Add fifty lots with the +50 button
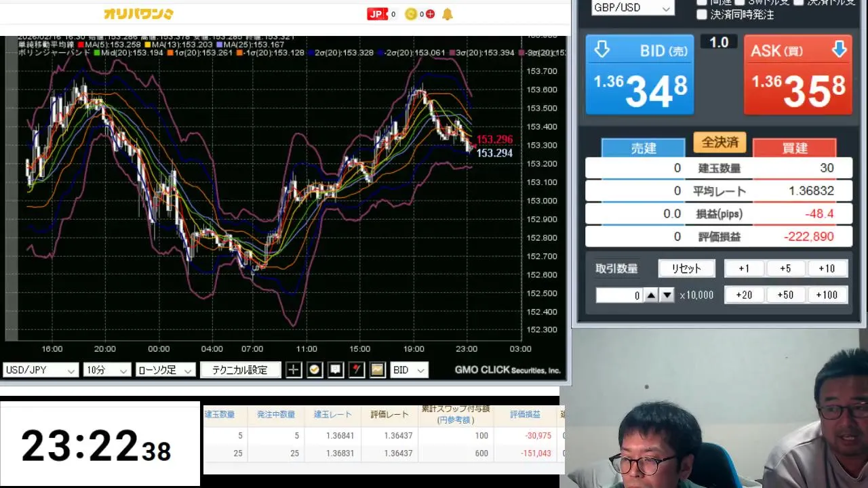The width and height of the screenshot is (868, 488). pos(785,295)
